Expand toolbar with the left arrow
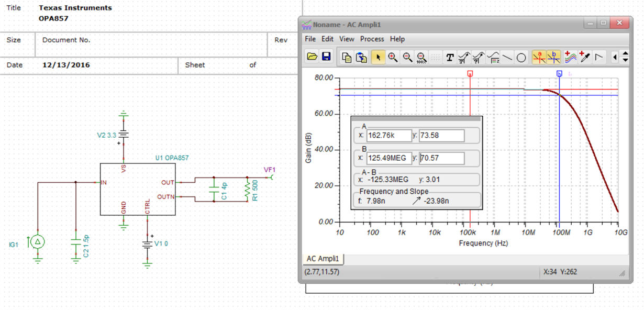The width and height of the screenshot is (644, 310). (615, 57)
